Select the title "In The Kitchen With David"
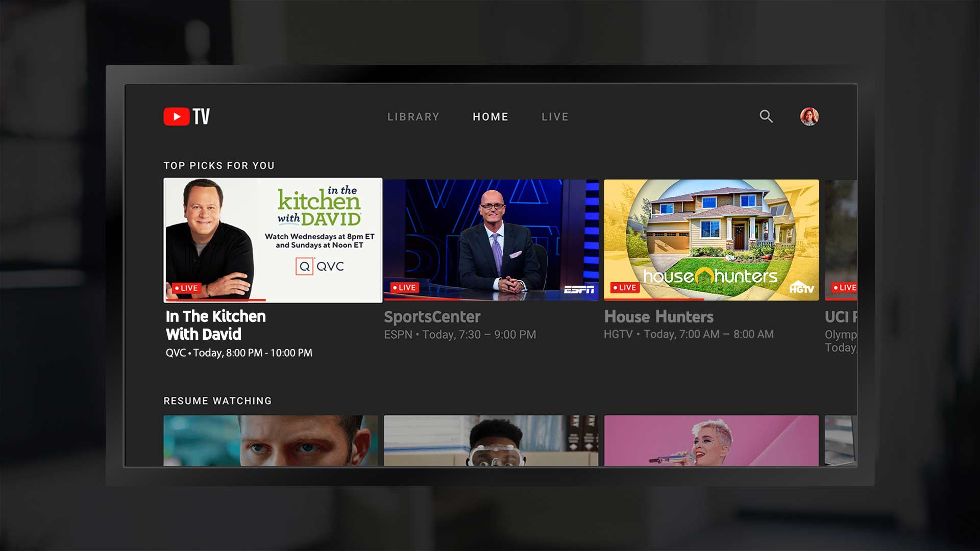The image size is (980, 551). coord(215,325)
